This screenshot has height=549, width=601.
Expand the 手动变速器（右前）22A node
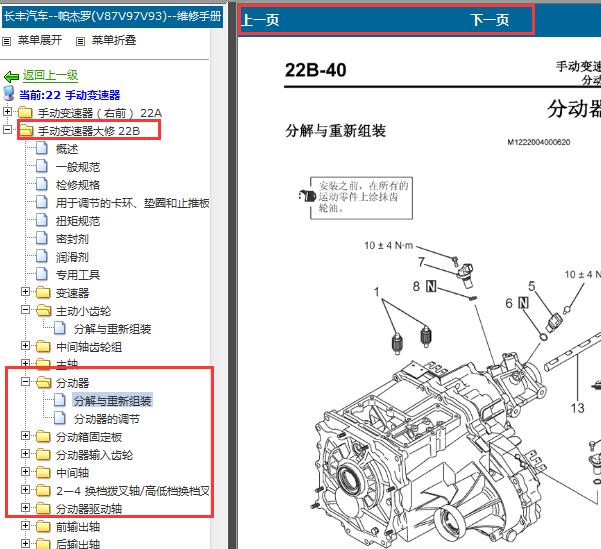tap(7, 111)
